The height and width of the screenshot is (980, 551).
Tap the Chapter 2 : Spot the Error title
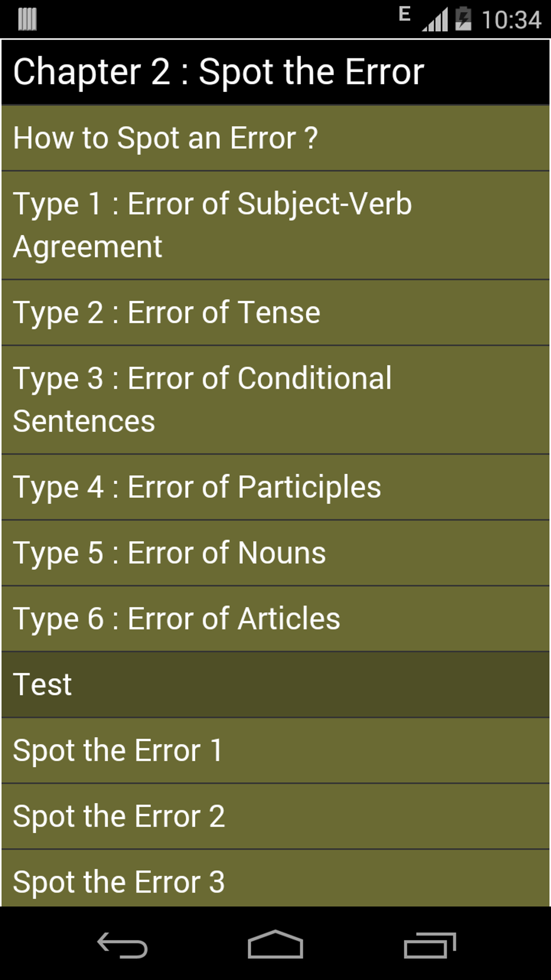pyautogui.click(x=218, y=72)
